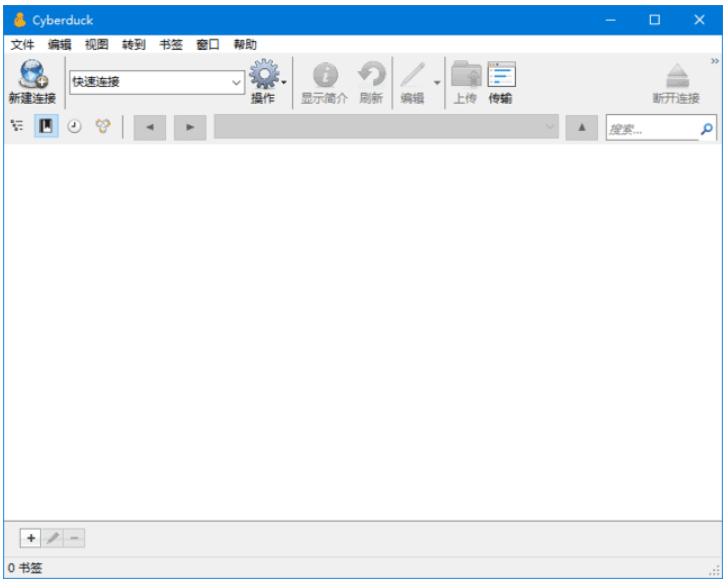Click the window resize grip
Image resolution: width=726 pixels, height=580 pixels.
(x=715, y=571)
